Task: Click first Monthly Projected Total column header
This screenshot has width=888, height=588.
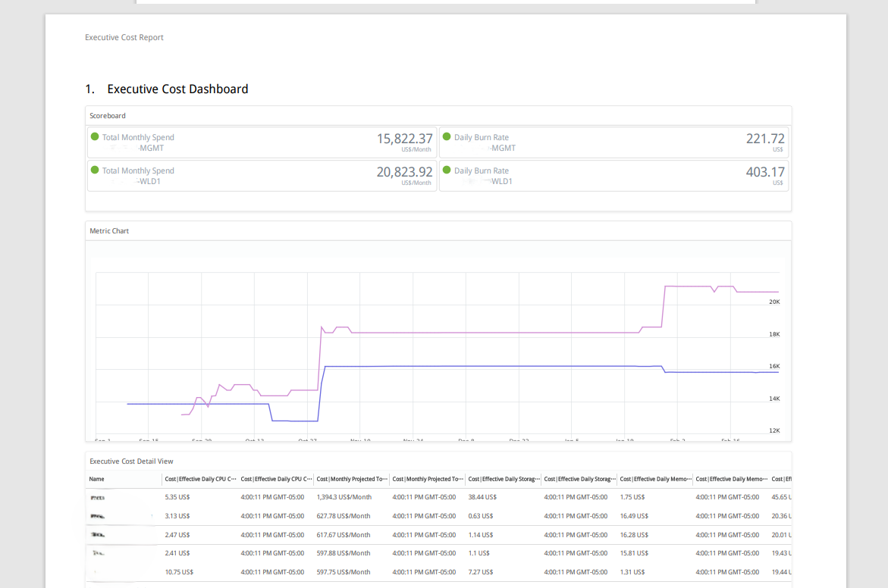Action: [352, 479]
